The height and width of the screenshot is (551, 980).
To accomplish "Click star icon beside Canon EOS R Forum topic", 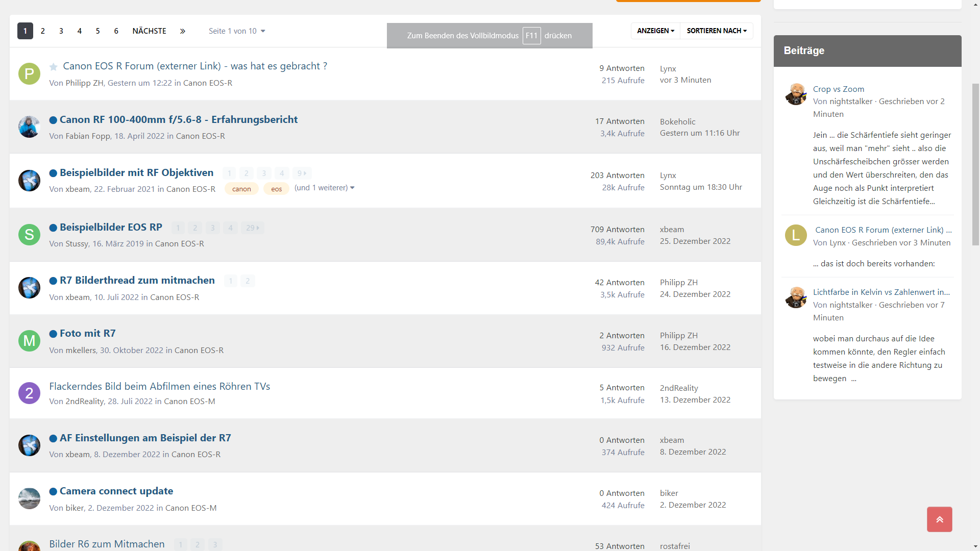I will pyautogui.click(x=54, y=67).
